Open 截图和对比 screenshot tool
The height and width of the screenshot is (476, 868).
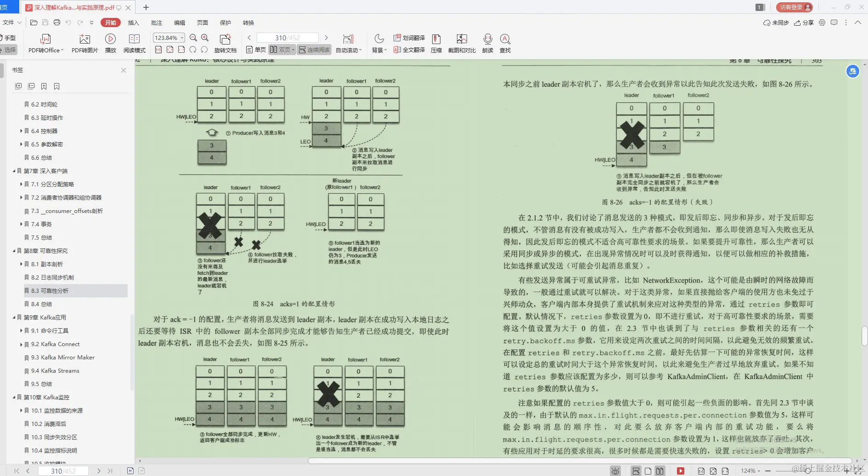[462, 43]
